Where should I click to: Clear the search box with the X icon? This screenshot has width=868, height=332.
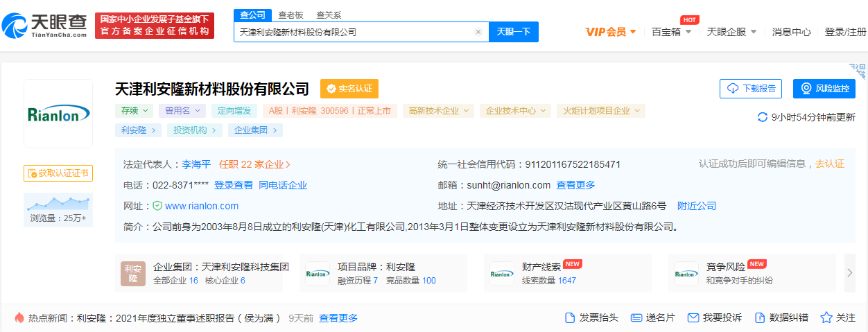(x=478, y=32)
